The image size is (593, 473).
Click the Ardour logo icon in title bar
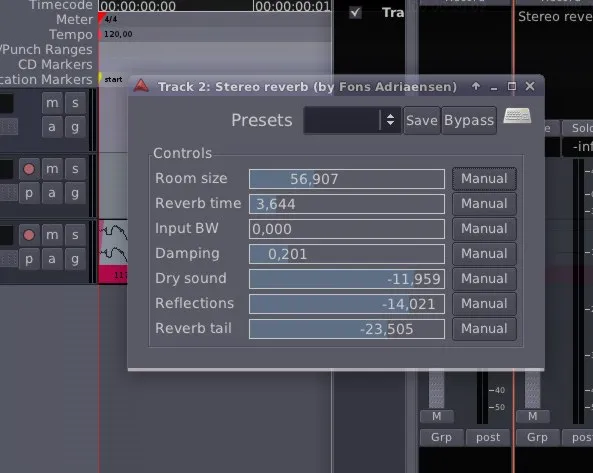pyautogui.click(x=141, y=86)
